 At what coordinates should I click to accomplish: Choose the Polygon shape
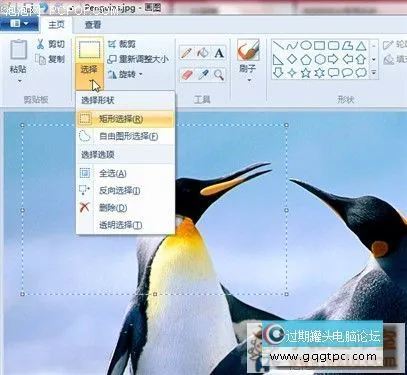click(347, 45)
